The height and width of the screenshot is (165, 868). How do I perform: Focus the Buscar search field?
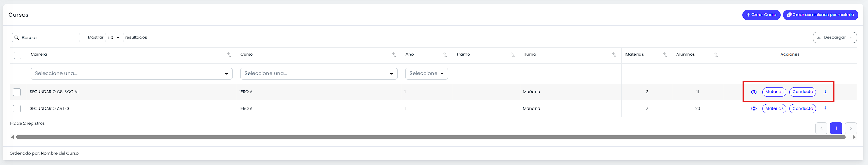(46, 37)
